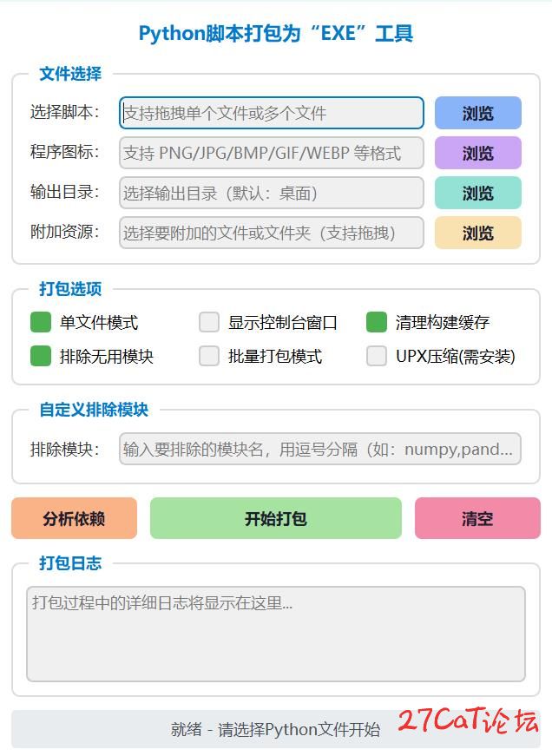Click the teal 浏览 button for 输出目录

[x=477, y=193]
